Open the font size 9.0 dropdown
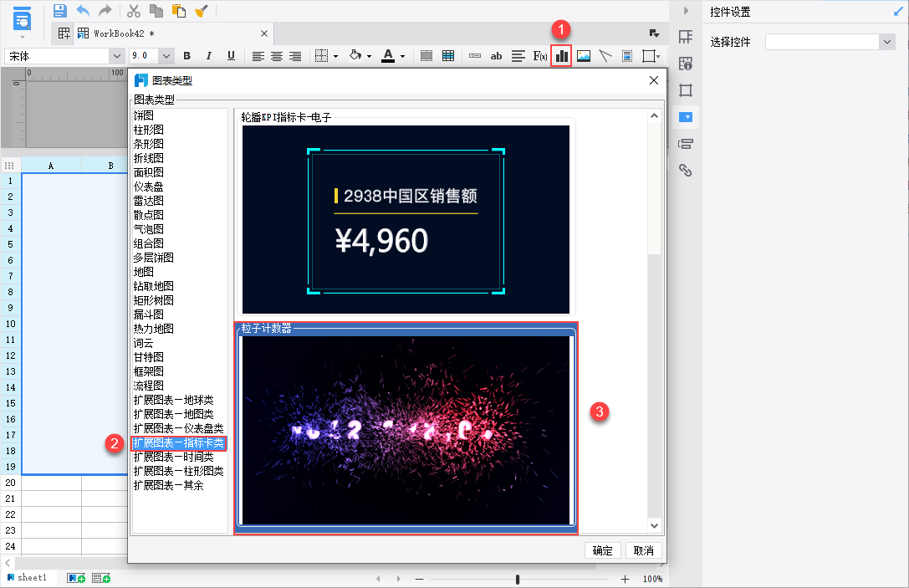 pyautogui.click(x=166, y=56)
